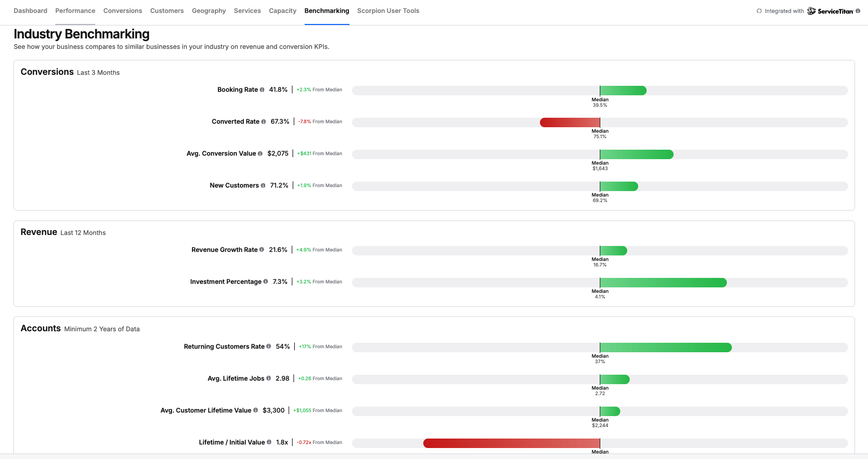This screenshot has height=459, width=868.
Task: Click the red Converted Rate bar
Action: click(x=570, y=123)
